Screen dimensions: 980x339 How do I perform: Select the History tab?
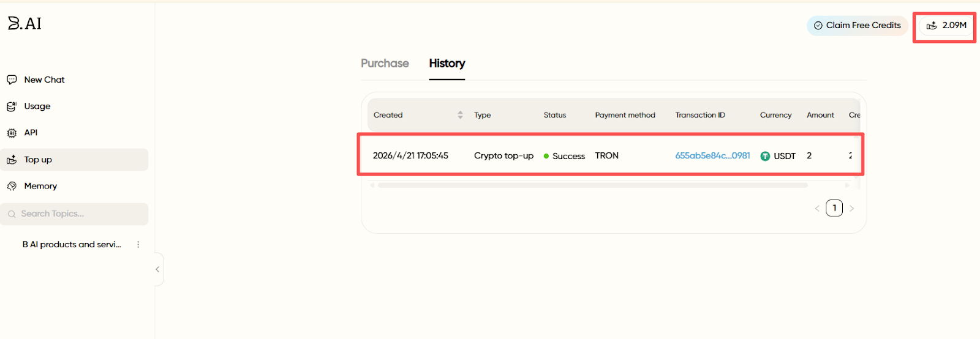tap(447, 64)
